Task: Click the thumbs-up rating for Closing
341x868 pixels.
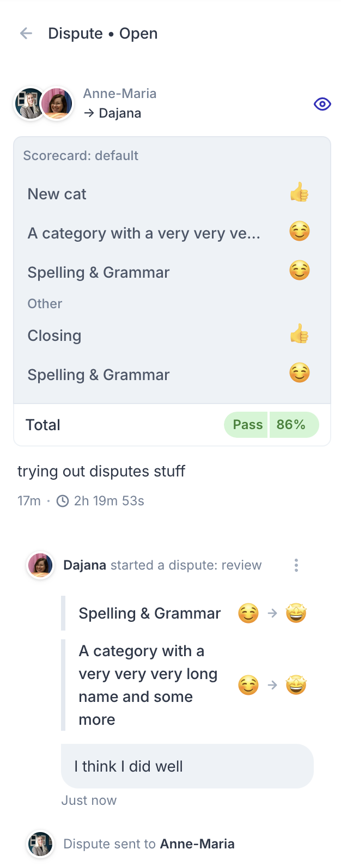Action: (299, 334)
